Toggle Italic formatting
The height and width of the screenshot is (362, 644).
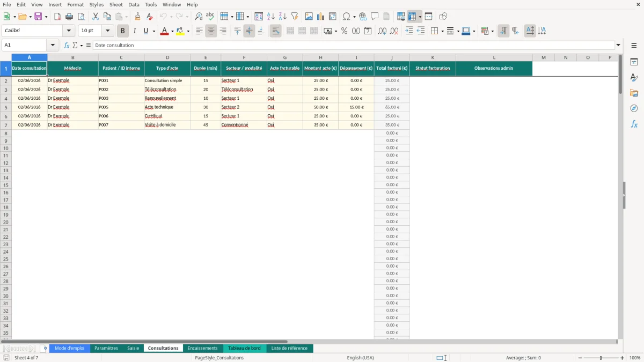(134, 31)
